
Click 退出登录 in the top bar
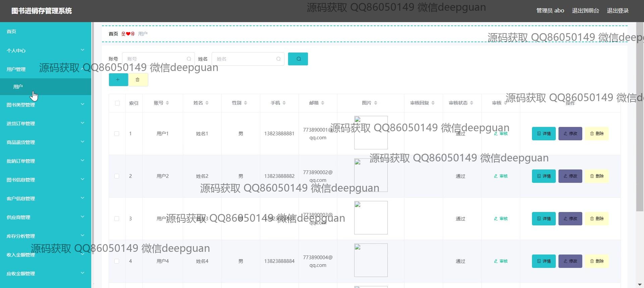[x=618, y=11]
